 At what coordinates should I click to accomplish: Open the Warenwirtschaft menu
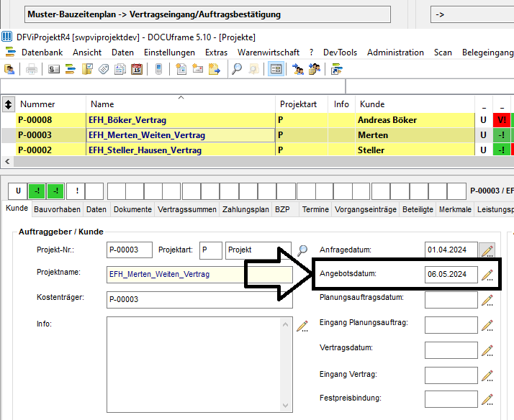click(269, 52)
